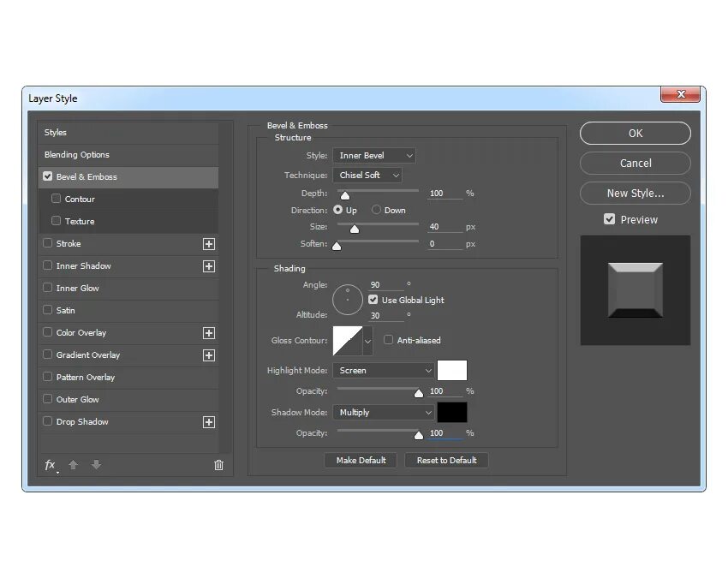Click the Shadow Opacity value field

coord(445,433)
